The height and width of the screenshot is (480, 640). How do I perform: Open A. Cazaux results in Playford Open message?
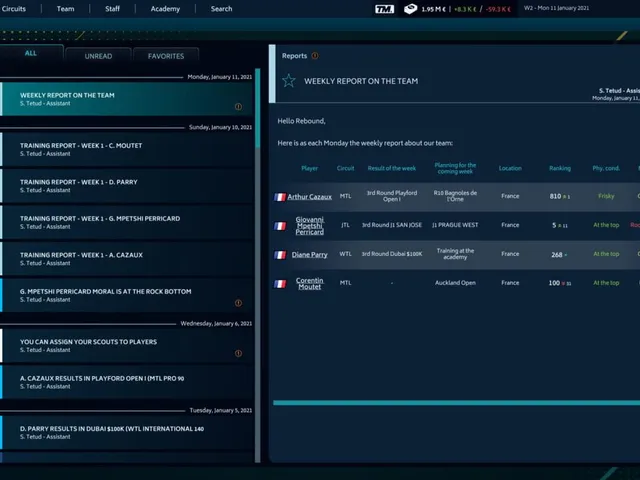[127, 382]
